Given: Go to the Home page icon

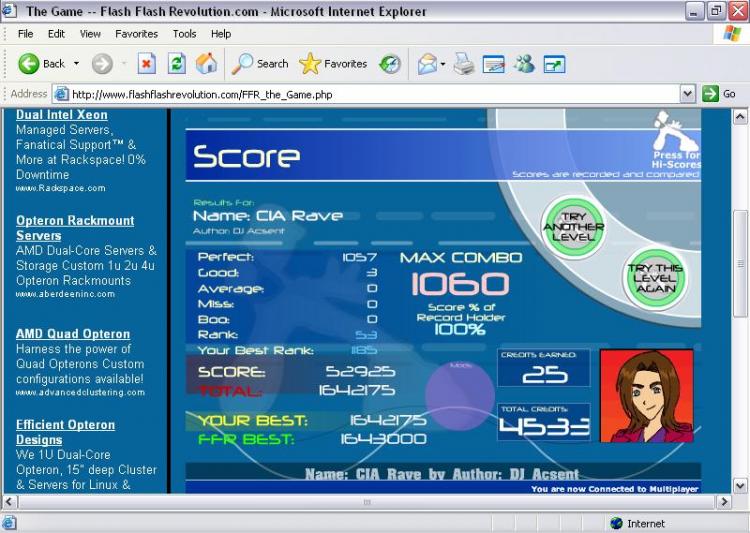Looking at the screenshot, I should (x=206, y=64).
